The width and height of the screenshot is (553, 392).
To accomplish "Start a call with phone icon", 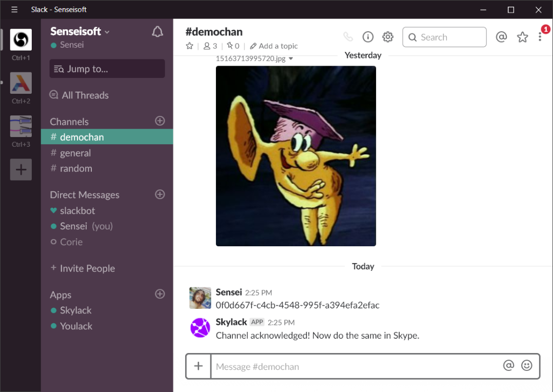I will (x=348, y=37).
